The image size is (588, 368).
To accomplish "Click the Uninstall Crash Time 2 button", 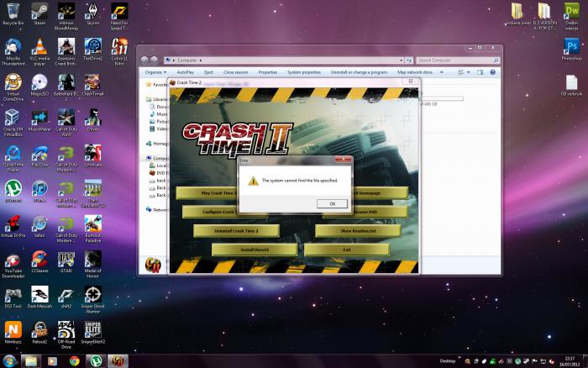I will click(236, 231).
